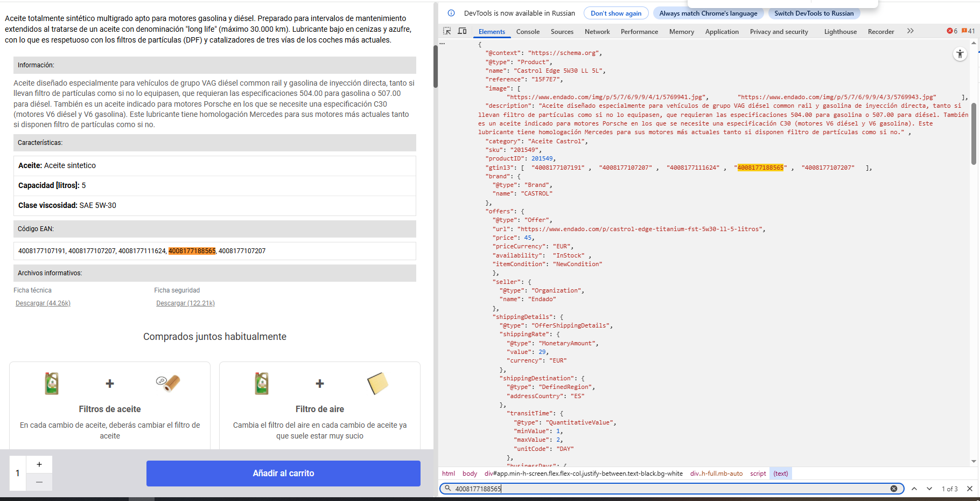Download Ficha técnica (44.26k)

point(43,303)
